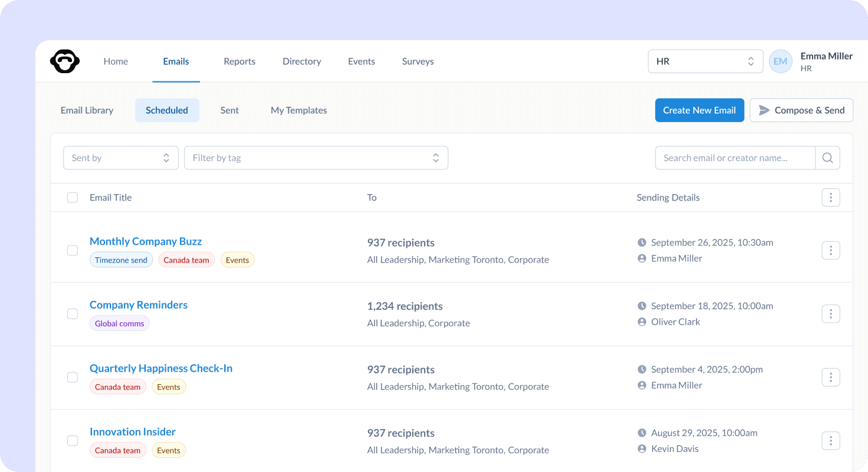Screen dimensions: 868x472
Task: Open the Sent by dropdown
Action: point(120,158)
